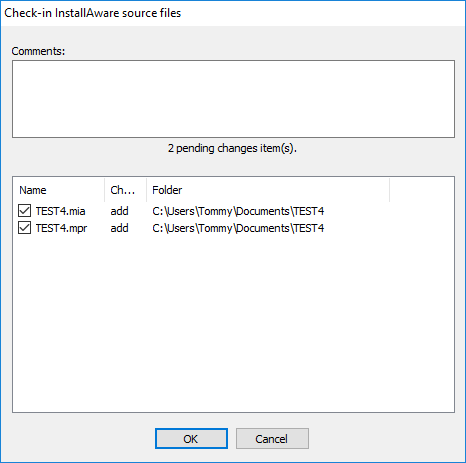This screenshot has width=466, height=463.
Task: Click the folder path in TEST4.mia row
Action: [x=238, y=211]
